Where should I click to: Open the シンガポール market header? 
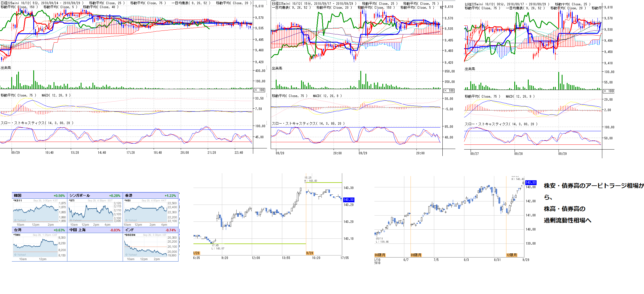point(95,196)
